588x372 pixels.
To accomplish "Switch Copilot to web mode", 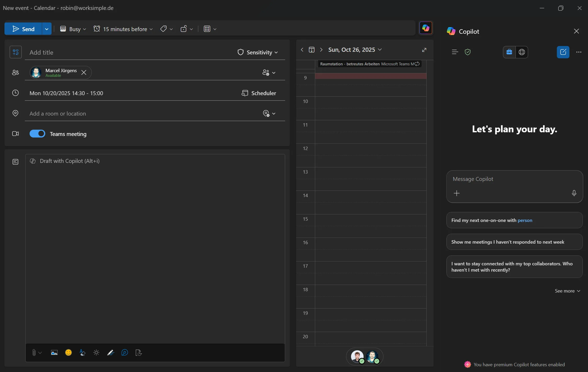I will pyautogui.click(x=522, y=52).
